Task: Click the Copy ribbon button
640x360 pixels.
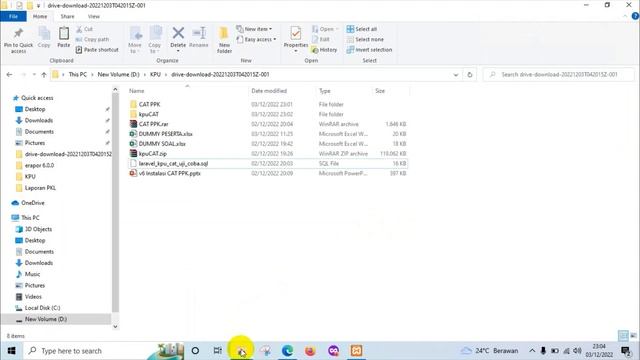Action: click(44, 38)
